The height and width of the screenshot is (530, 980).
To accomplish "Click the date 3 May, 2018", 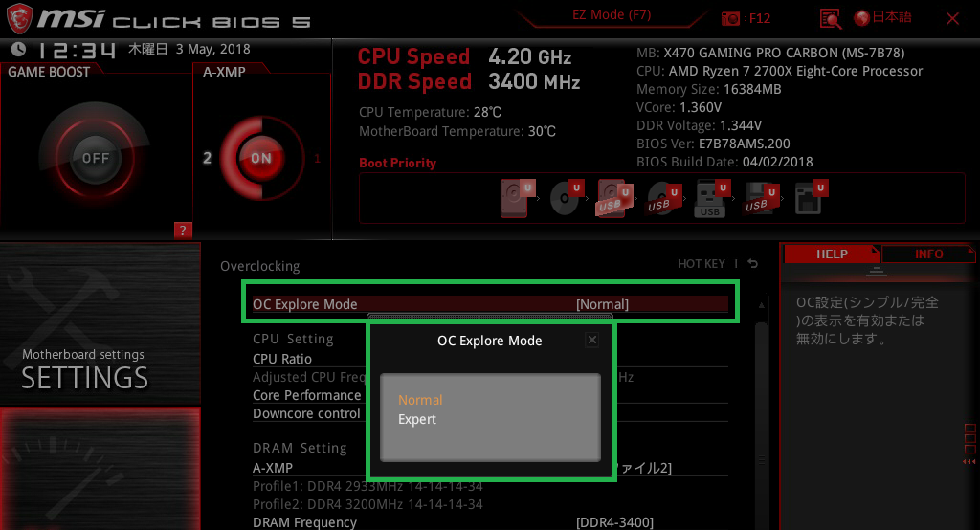I will click(212, 49).
